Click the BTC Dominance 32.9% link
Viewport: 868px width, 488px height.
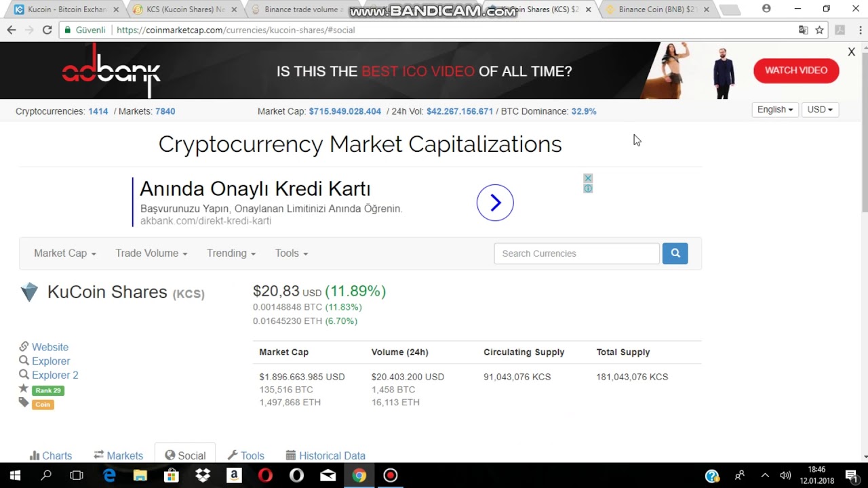point(584,111)
